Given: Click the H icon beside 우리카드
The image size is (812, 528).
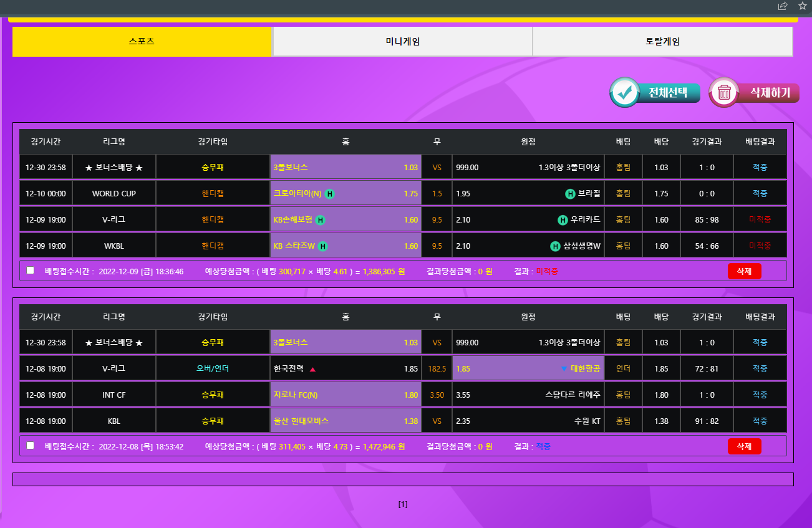Looking at the screenshot, I should coord(563,220).
